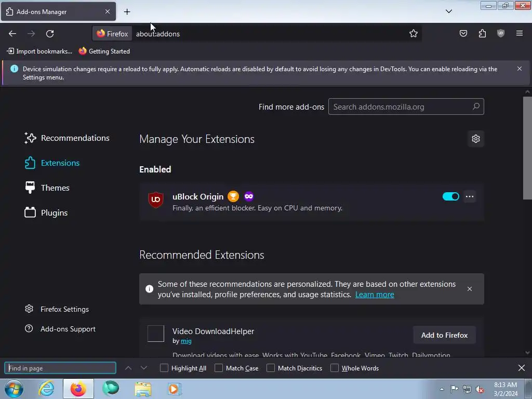Screen dimensions: 532x399
Task: Select the Extensions sidebar category
Action: point(52,163)
